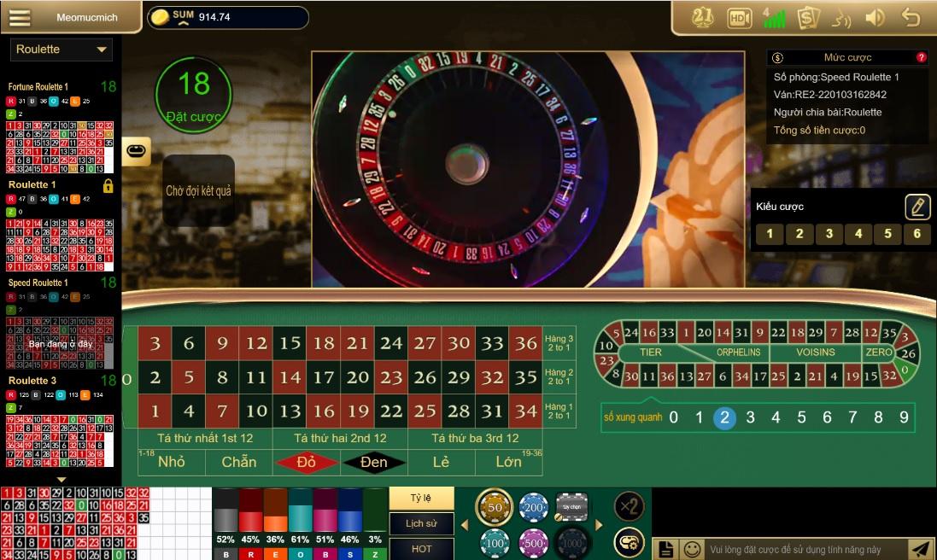
Task: Switch to HOT tab
Action: (x=421, y=549)
